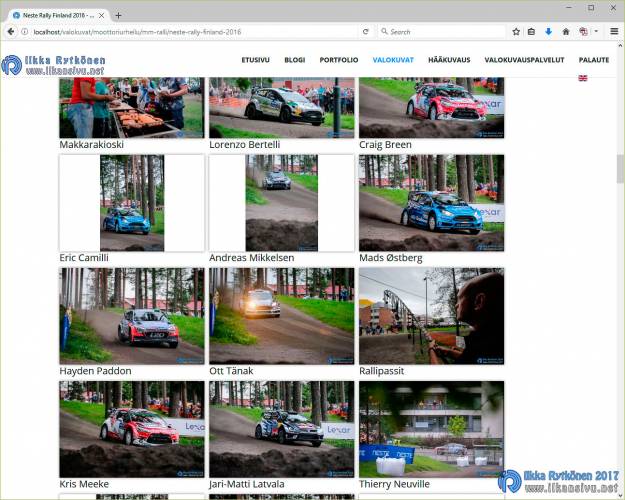Expand the extension icon dropdown arrow

596,32
